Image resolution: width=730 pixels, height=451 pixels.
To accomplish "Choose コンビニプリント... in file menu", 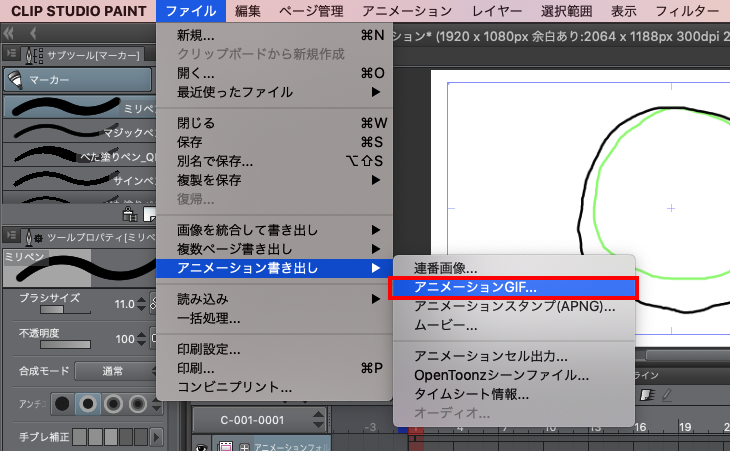I will 274,387.
